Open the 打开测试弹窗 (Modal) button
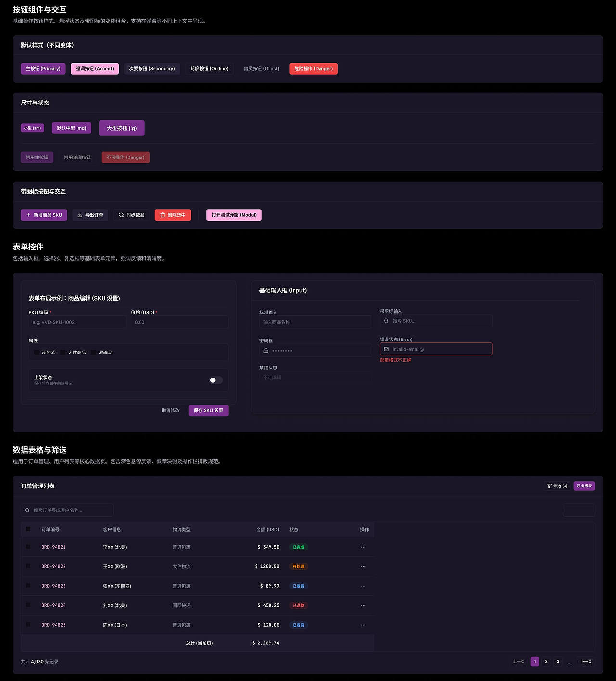 point(234,215)
